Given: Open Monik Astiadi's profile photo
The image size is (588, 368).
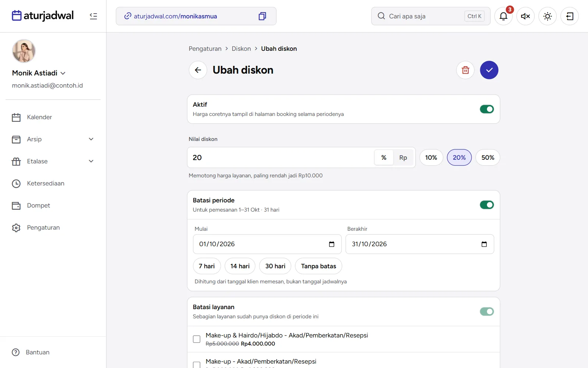Looking at the screenshot, I should point(24,51).
